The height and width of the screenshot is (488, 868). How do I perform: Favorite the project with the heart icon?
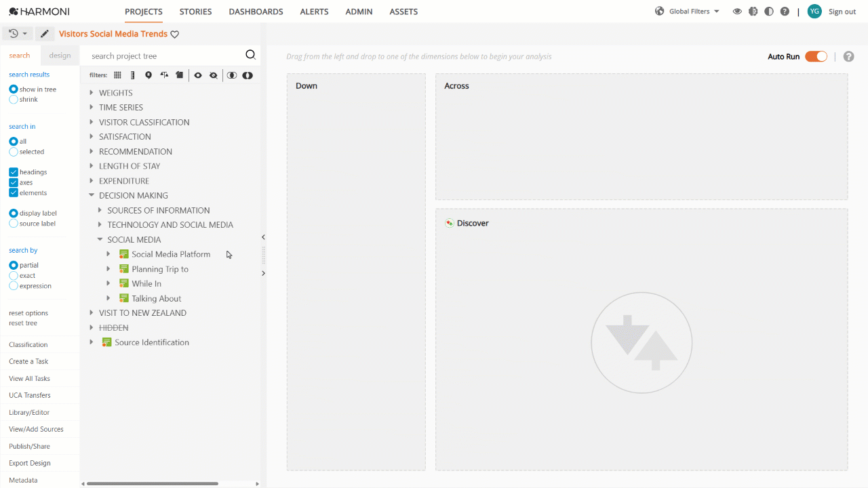[x=174, y=35]
